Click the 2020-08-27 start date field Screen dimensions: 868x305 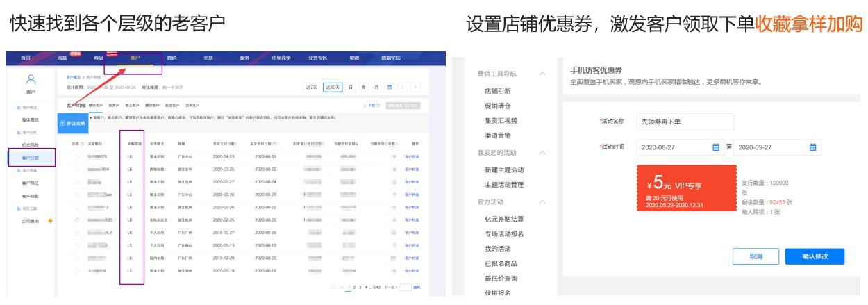pos(679,147)
